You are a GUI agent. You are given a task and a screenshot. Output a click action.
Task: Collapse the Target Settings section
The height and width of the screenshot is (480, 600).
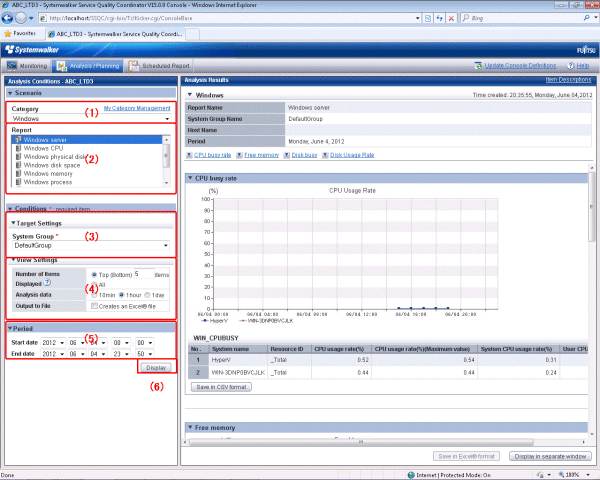[x=13, y=223]
